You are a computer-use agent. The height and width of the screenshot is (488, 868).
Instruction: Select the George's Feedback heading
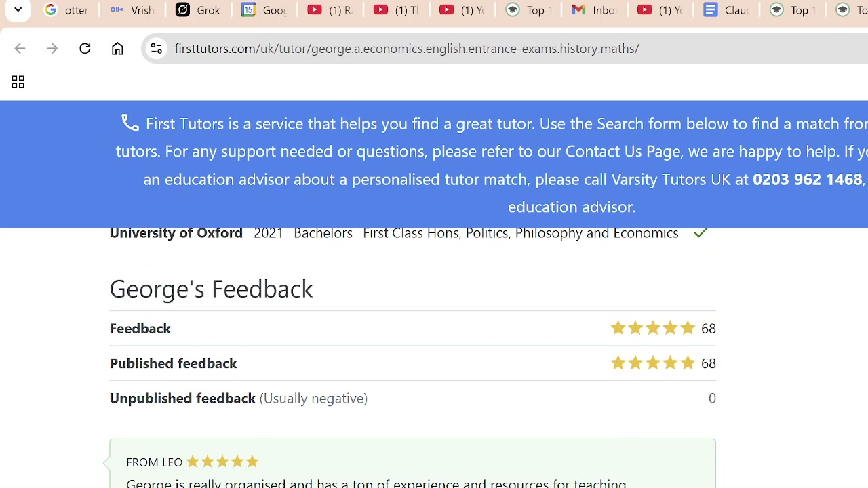[211, 289]
